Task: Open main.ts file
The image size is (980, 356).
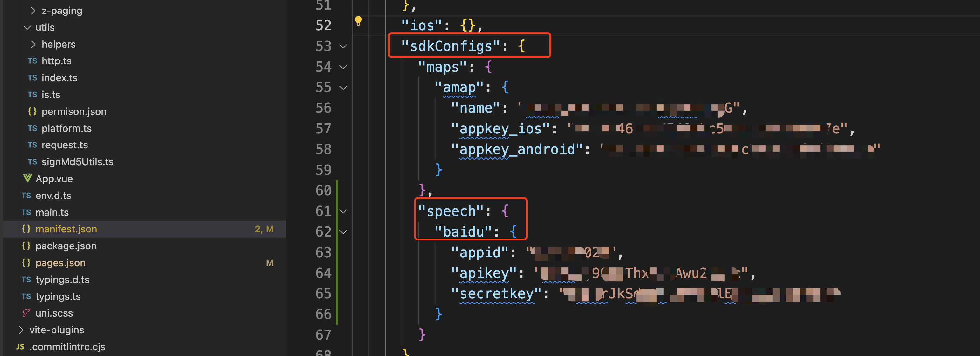Action: click(x=52, y=212)
